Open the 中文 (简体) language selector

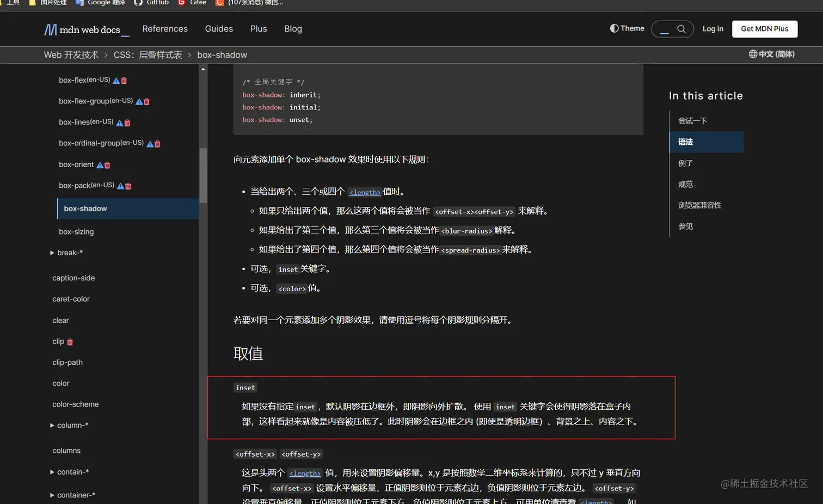tap(772, 54)
